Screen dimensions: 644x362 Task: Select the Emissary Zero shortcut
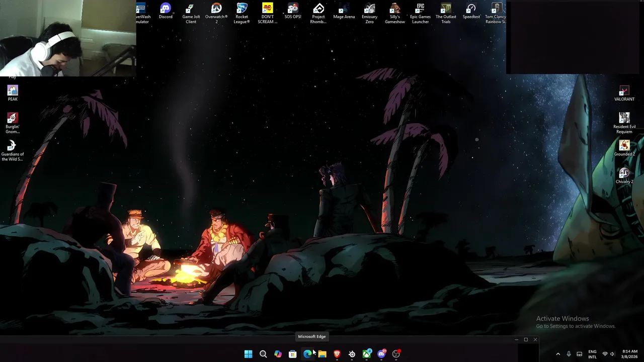[369, 14]
